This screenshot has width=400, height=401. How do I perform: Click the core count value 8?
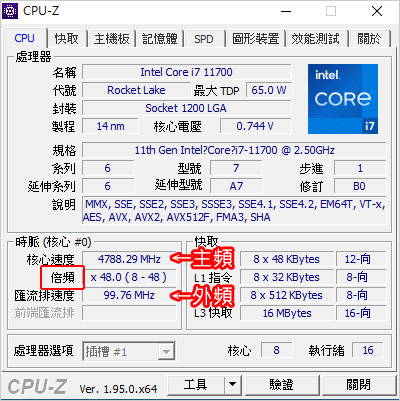click(276, 350)
